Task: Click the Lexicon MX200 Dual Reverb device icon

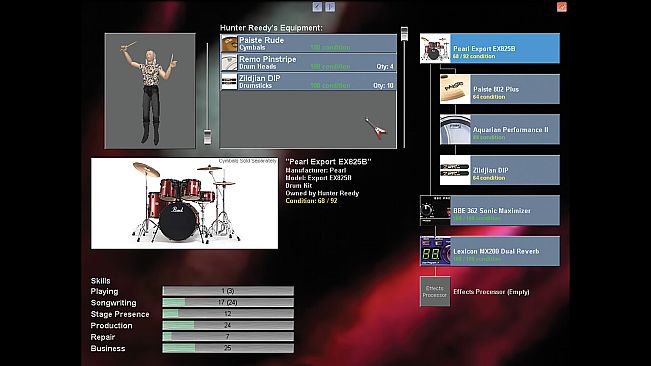Action: coord(435,251)
